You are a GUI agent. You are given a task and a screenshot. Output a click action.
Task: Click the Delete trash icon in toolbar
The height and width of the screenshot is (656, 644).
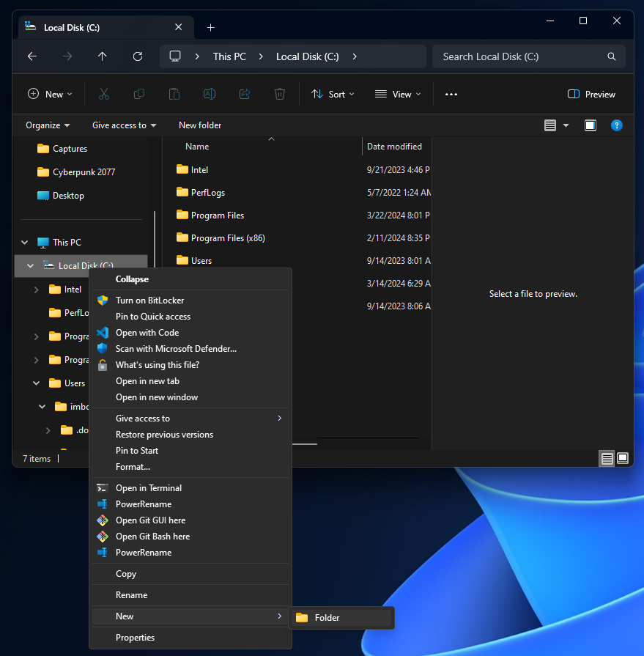[279, 94]
